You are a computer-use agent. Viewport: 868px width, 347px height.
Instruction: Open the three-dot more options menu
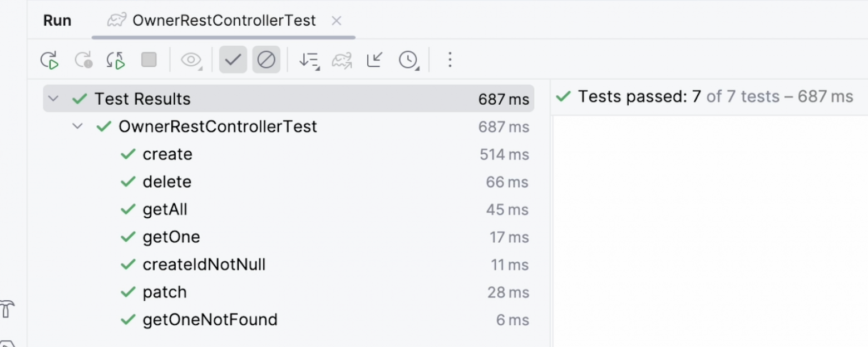pos(450,60)
